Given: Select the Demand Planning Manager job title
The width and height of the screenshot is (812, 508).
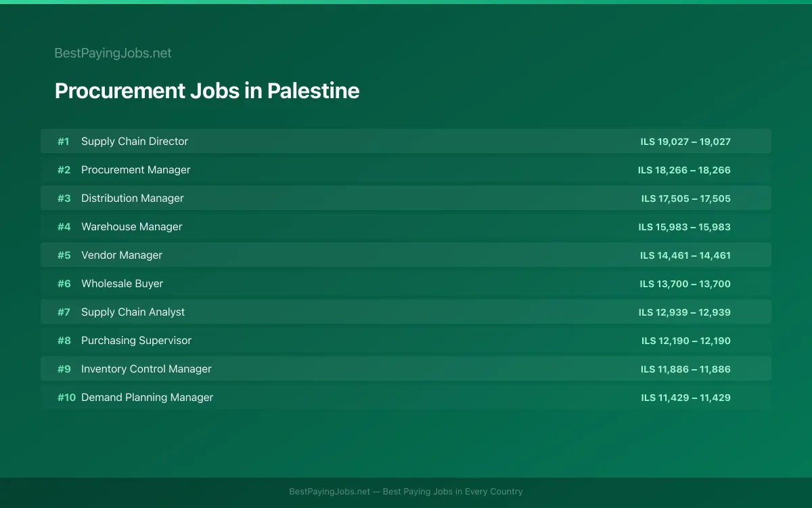Looking at the screenshot, I should pyautogui.click(x=148, y=397).
